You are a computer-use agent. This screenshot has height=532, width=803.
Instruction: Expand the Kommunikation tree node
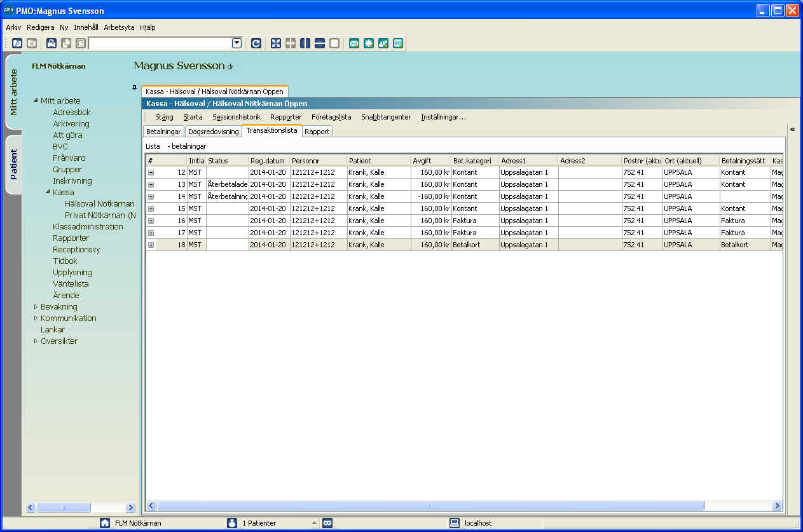[x=36, y=318]
